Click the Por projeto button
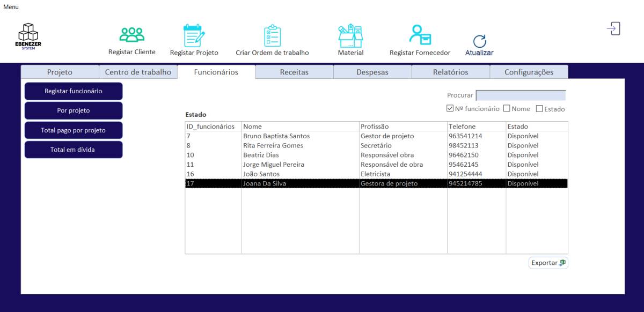The image size is (644, 312). point(74,110)
